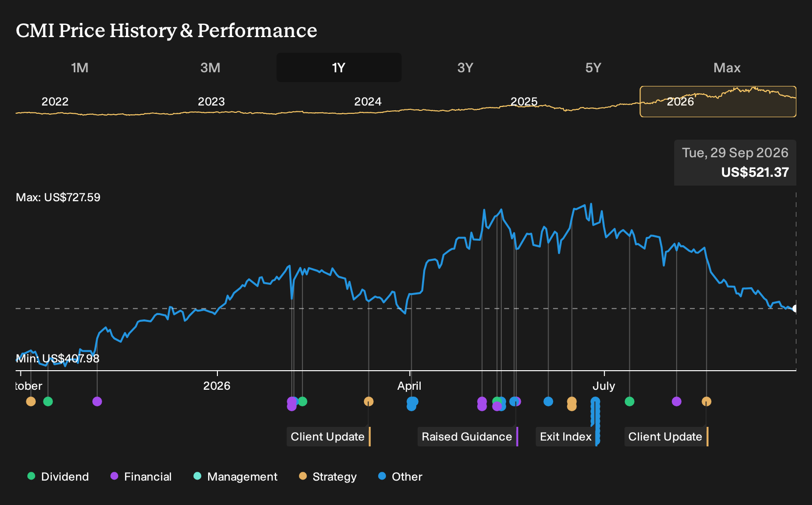Click the Max: US$727.59 label
812x505 pixels.
(x=58, y=197)
